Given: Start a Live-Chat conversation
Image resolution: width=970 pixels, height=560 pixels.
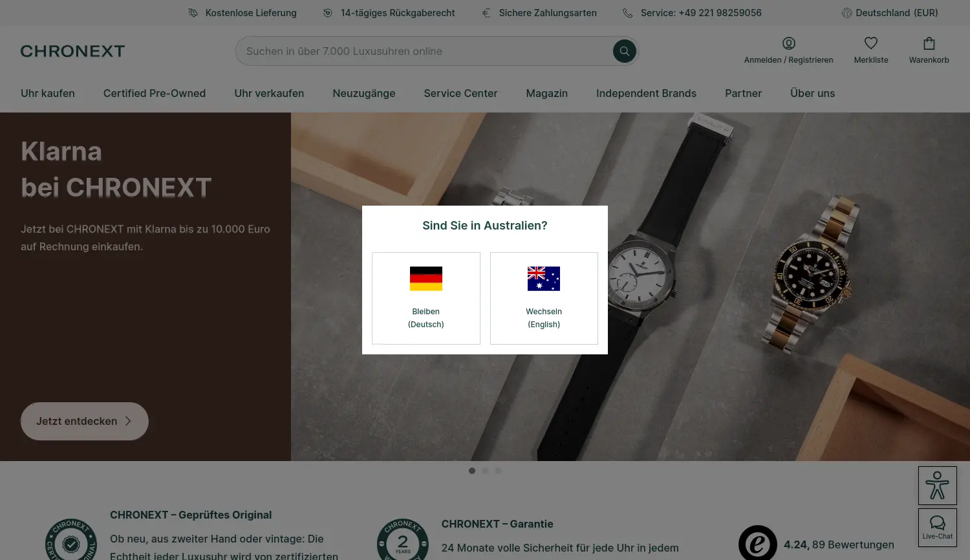Looking at the screenshot, I should (x=937, y=527).
